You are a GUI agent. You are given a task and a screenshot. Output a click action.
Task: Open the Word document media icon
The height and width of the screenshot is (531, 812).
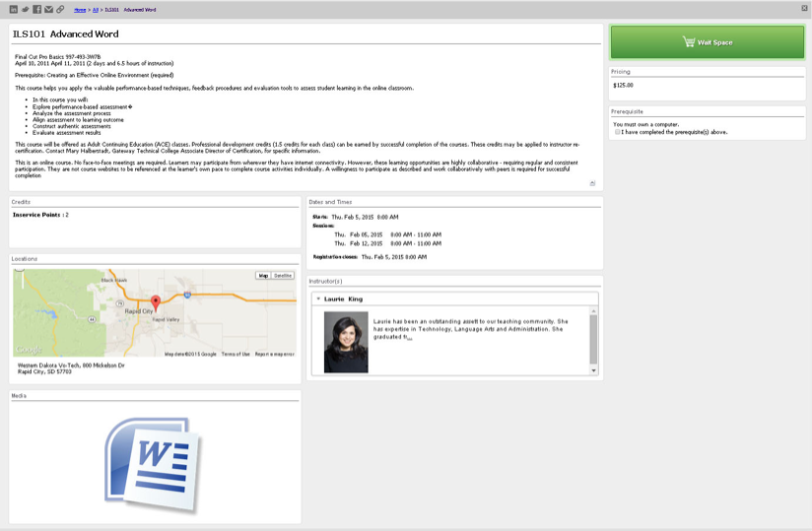(x=154, y=464)
